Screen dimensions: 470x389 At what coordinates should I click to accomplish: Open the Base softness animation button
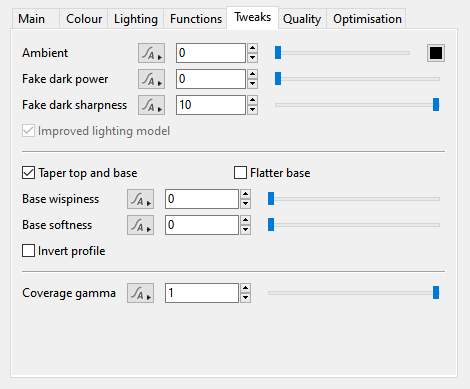coord(140,225)
